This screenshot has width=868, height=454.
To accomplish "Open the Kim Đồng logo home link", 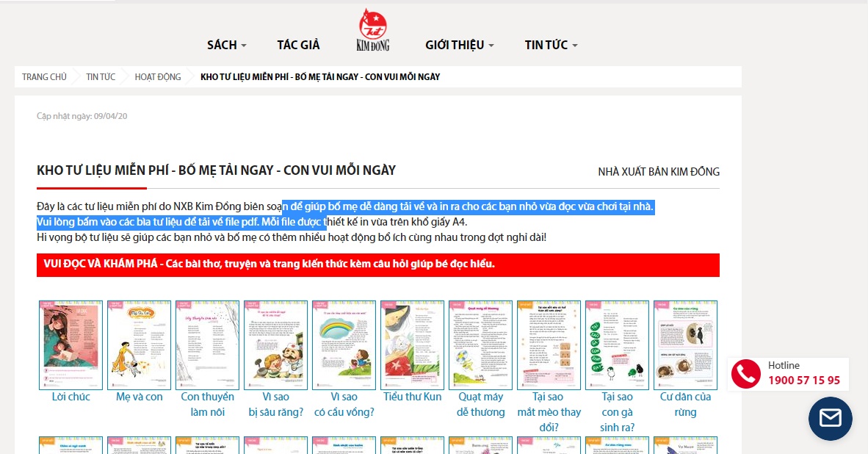I will pyautogui.click(x=372, y=30).
